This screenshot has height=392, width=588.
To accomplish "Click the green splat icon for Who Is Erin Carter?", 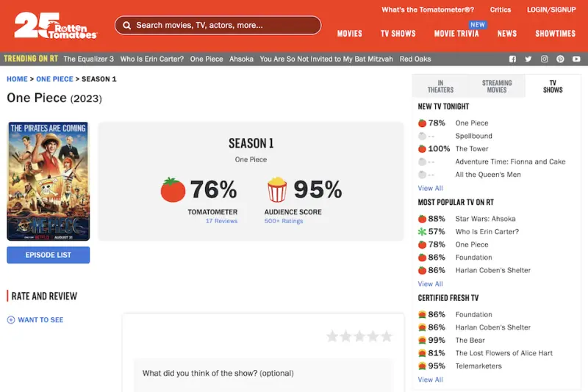I will pyautogui.click(x=422, y=232).
